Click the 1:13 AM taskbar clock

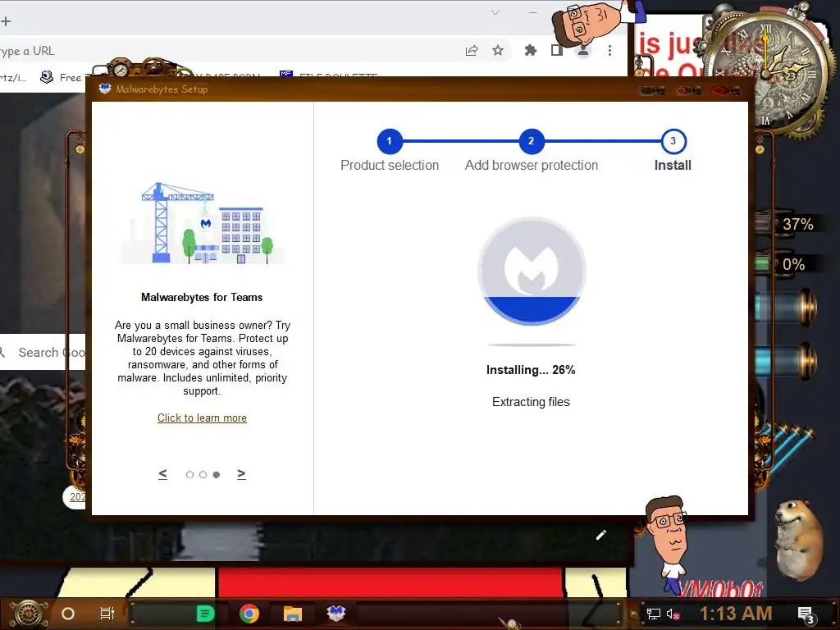tap(736, 614)
